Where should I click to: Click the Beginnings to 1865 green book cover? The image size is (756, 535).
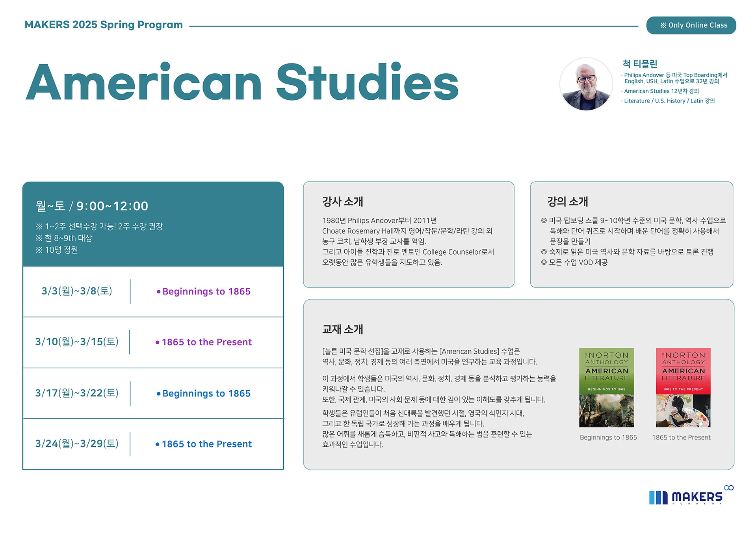[606, 387]
